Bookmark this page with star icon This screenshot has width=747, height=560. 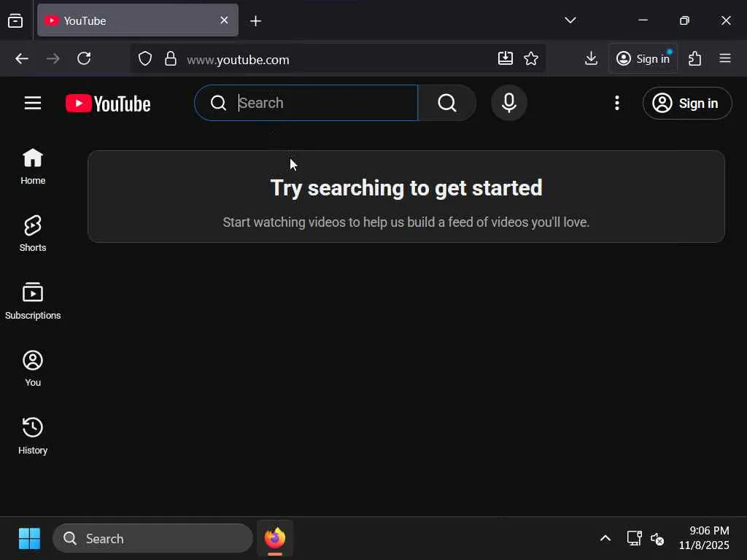tap(531, 58)
